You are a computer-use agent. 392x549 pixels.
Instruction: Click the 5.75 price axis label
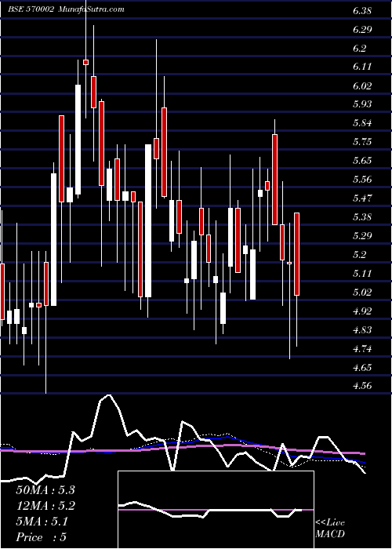(x=362, y=142)
